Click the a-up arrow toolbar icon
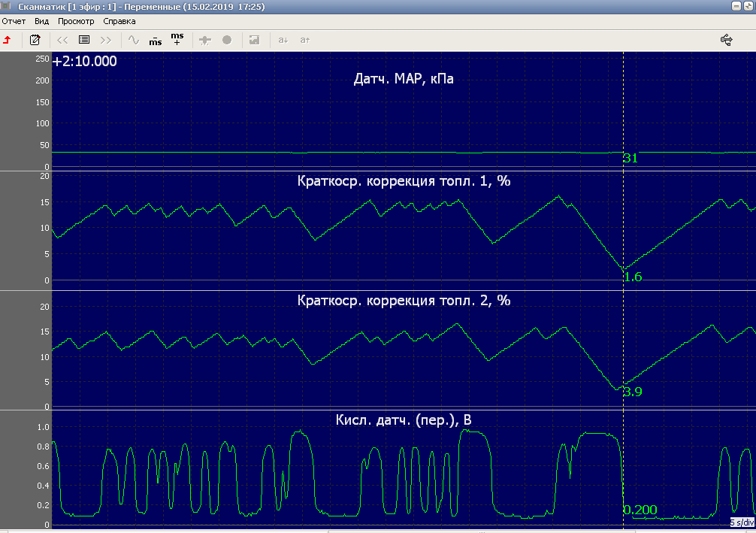This screenshot has width=756, height=533. click(304, 40)
